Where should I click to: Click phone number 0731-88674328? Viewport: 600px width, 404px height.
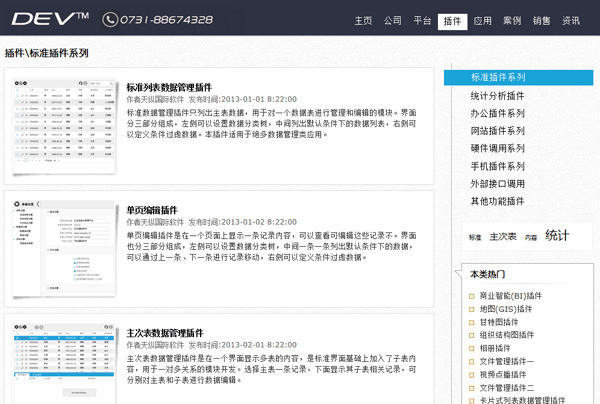coord(166,20)
